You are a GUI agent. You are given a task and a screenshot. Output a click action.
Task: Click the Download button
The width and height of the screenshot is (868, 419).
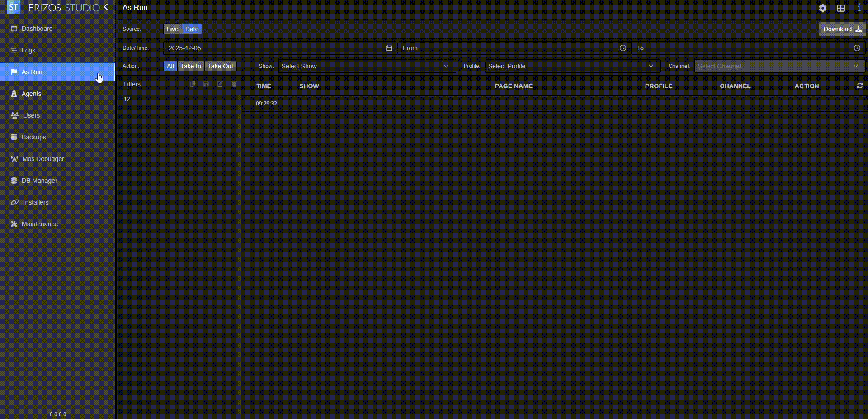841,29
